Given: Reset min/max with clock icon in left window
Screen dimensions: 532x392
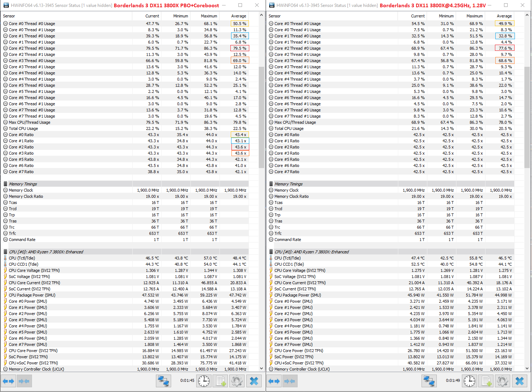Looking at the screenshot, I should [204, 381].
